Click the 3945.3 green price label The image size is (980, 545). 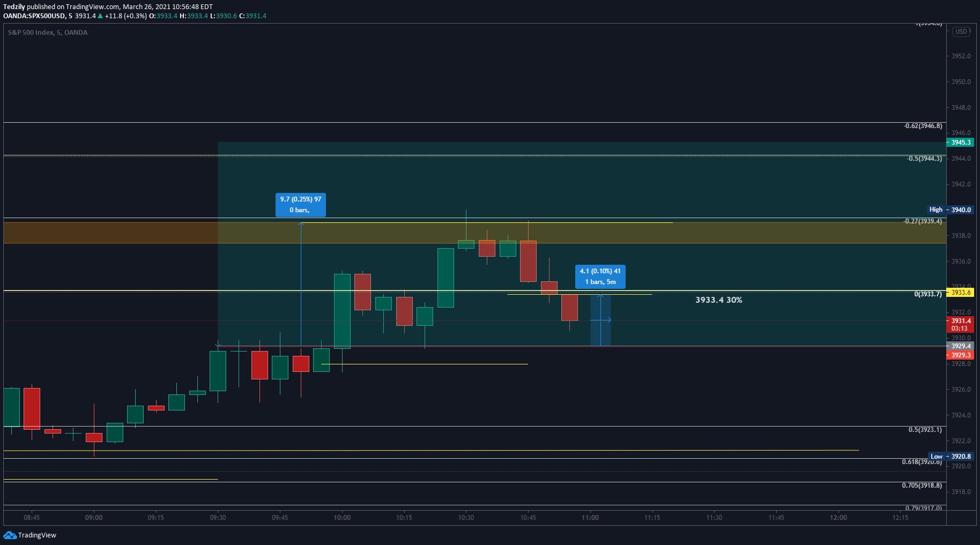pyautogui.click(x=960, y=143)
